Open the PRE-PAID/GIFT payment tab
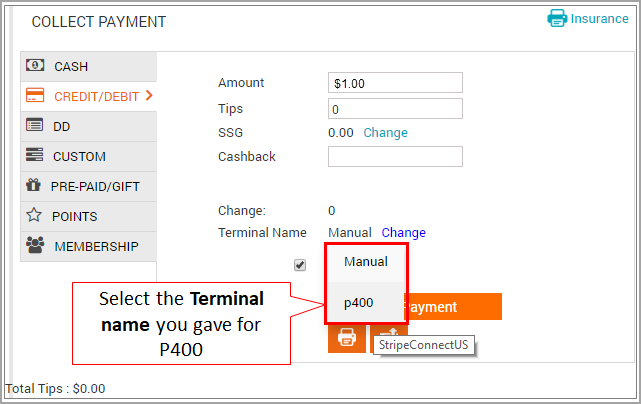The image size is (641, 404). 89,186
